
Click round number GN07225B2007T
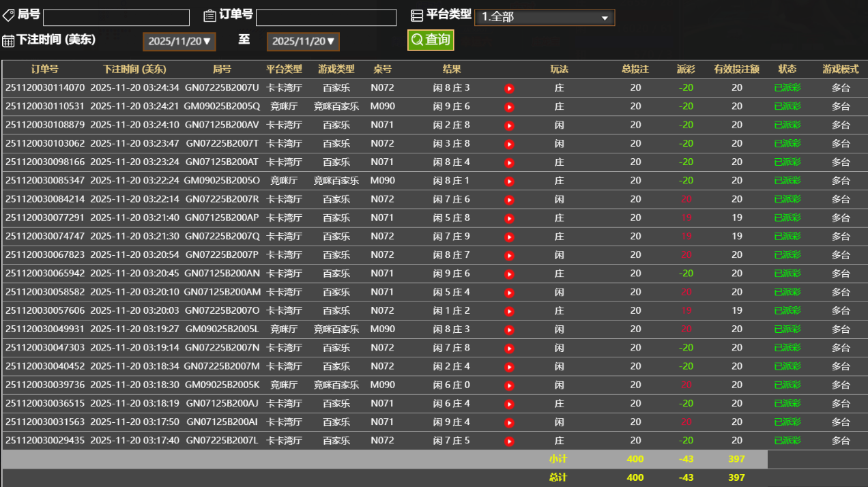(222, 144)
